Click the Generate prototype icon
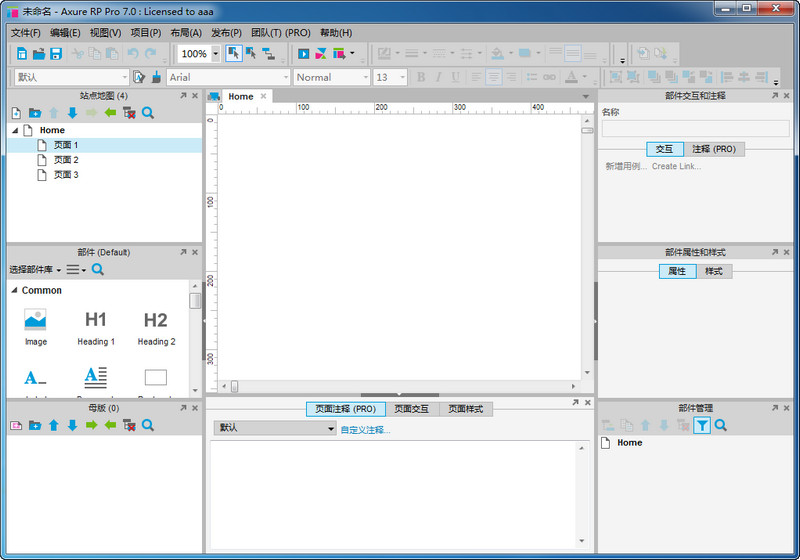The image size is (800, 560). [x=339, y=54]
